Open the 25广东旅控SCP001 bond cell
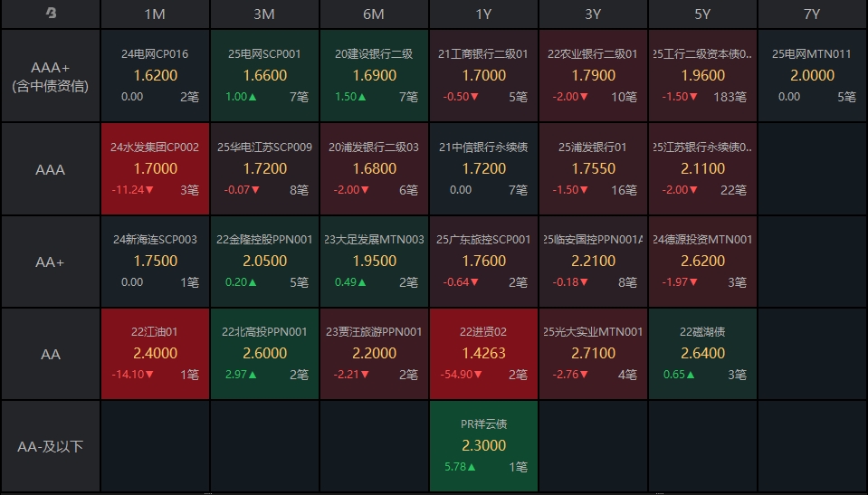868x495 pixels. click(x=484, y=262)
